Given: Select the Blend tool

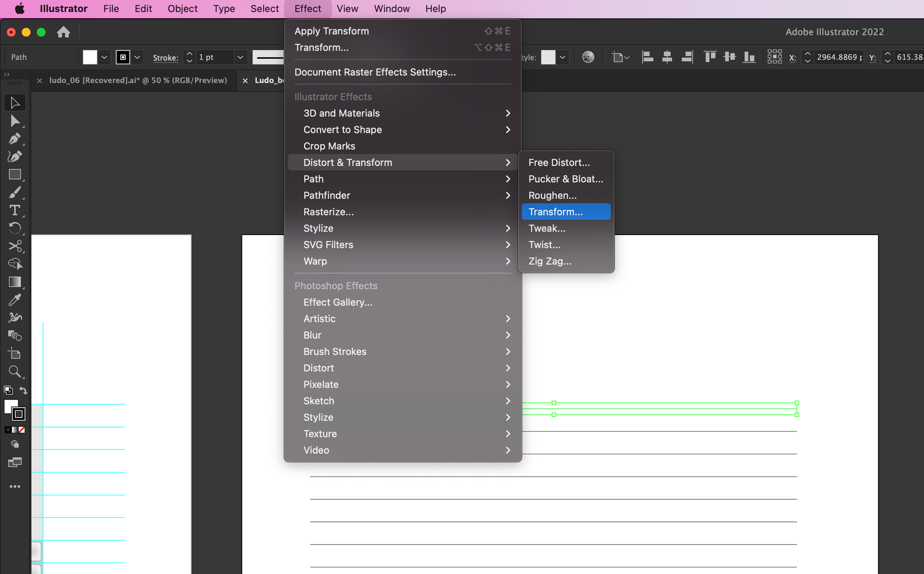Looking at the screenshot, I should 15,336.
